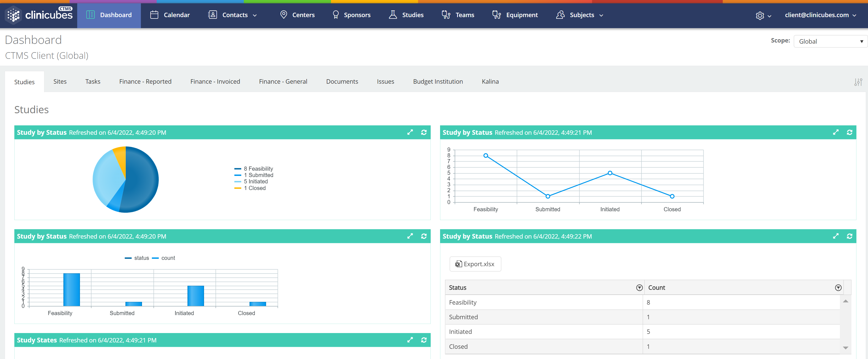Open the Teams section
The width and height of the screenshot is (868, 359).
tap(458, 15)
